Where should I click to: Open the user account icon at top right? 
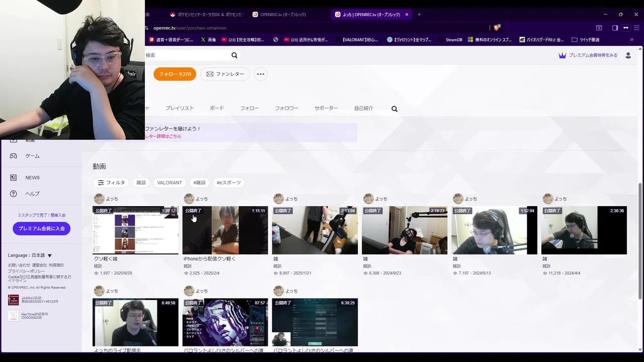[628, 55]
